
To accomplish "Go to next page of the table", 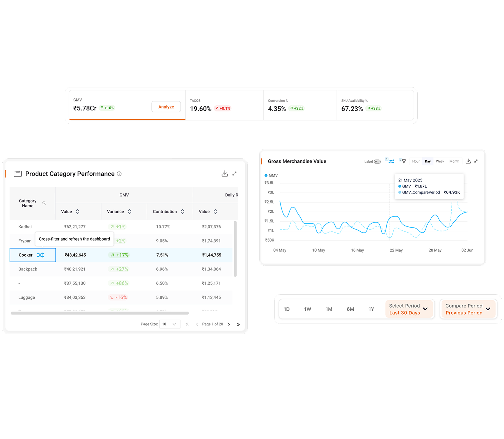I will pos(229,324).
